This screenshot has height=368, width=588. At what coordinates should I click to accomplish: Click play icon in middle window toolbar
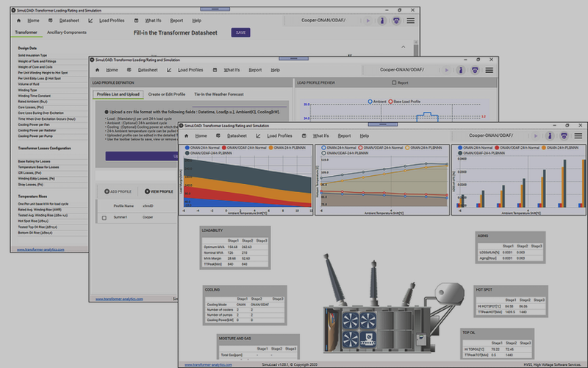[x=446, y=70]
